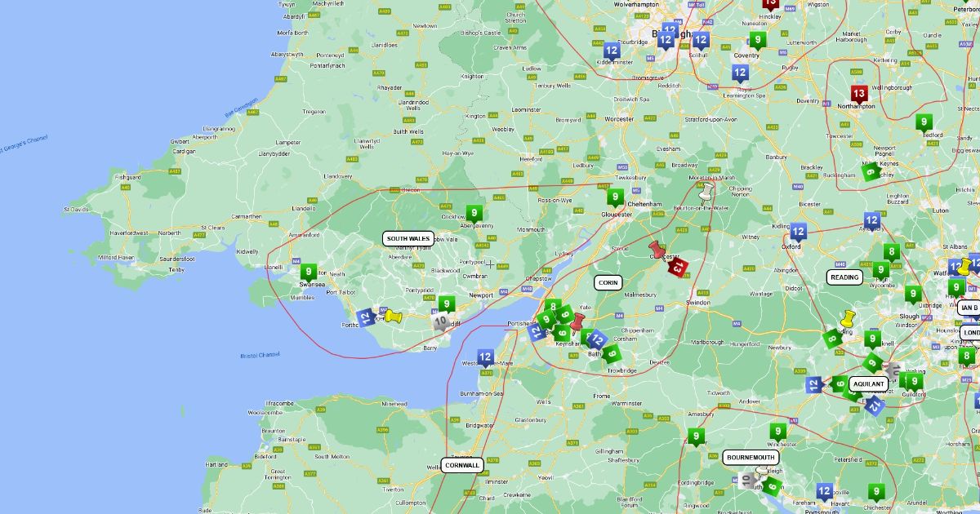Click the BOURNEMOUTH region label
The height and width of the screenshot is (514, 980).
[x=748, y=457]
